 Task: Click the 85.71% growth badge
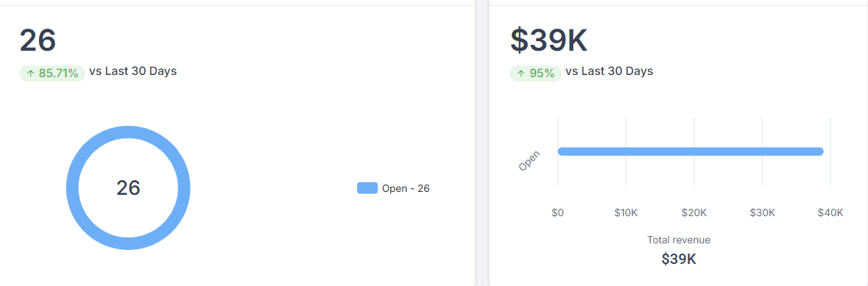pos(52,74)
